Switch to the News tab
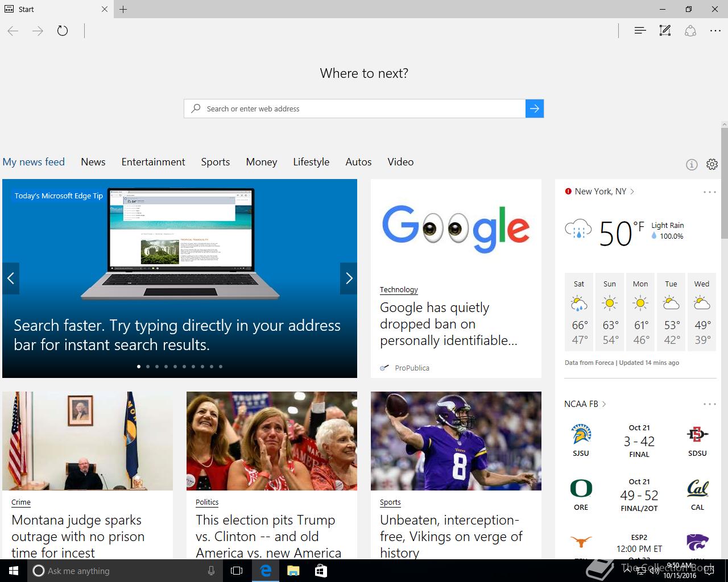Image resolution: width=728 pixels, height=582 pixels. 93,162
